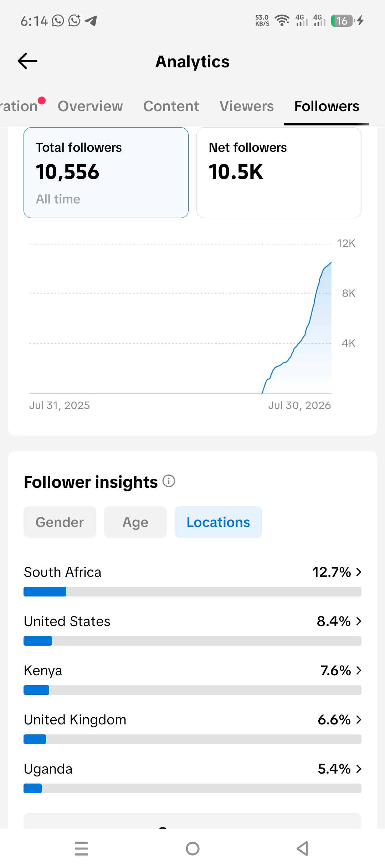
Task: Select the Total followers card
Action: (x=106, y=172)
